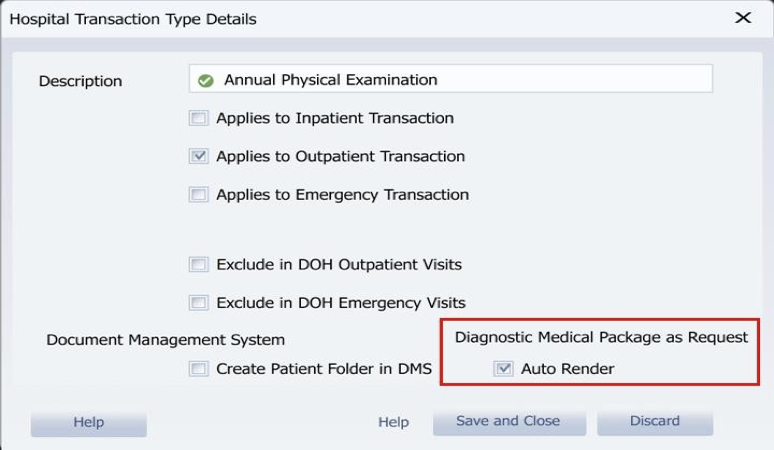Click the Create Patient Folder in DMS label
774x450 pixels.
(324, 369)
